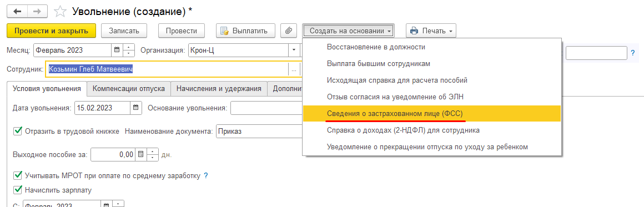This screenshot has width=644, height=207.
Task: Click into the Сотрудник input field
Action: (x=168, y=70)
